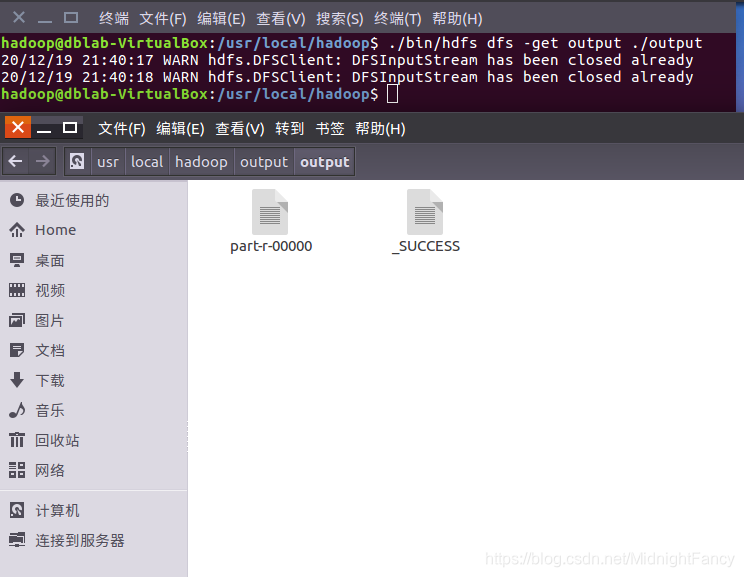Browse 网络 from the sidebar

[x=50, y=470]
